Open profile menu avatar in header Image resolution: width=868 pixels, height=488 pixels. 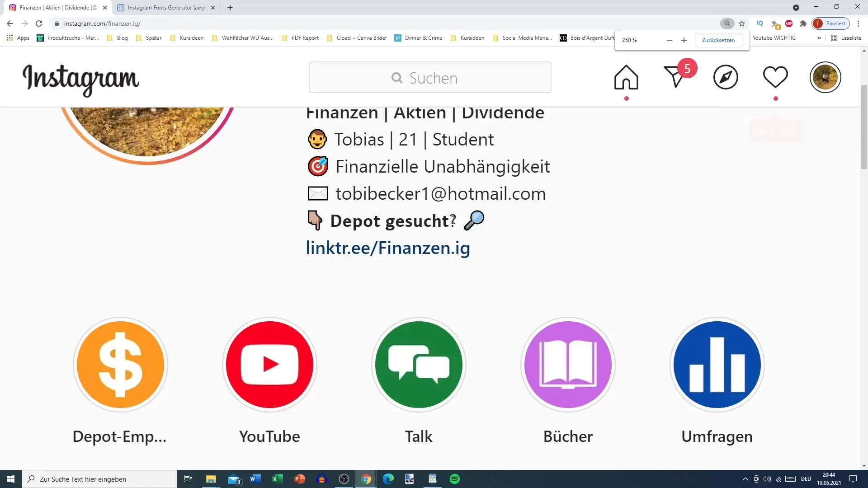tap(825, 77)
